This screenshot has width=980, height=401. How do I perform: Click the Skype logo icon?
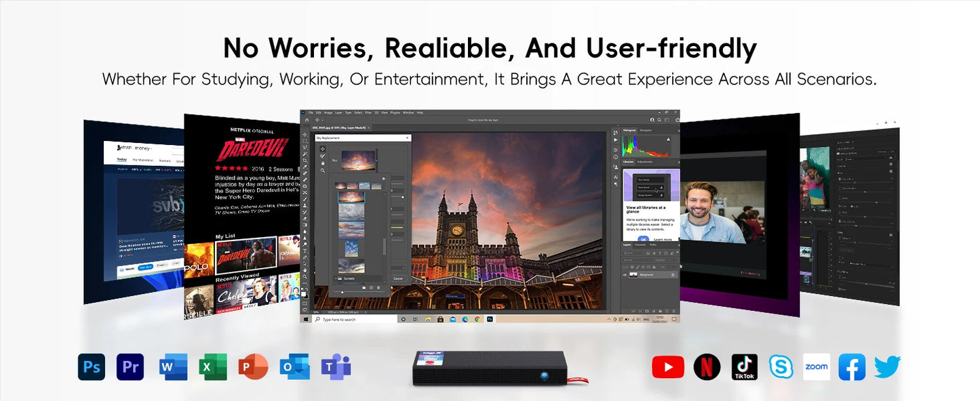(x=781, y=366)
